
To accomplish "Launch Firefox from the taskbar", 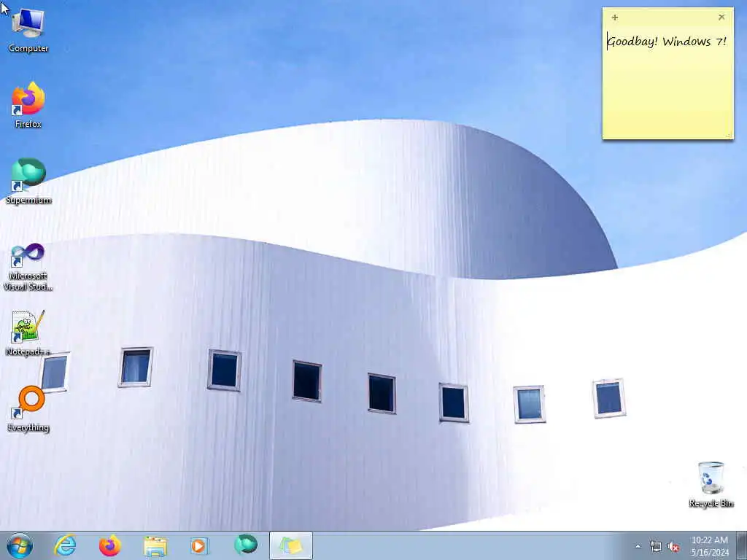I will tap(109, 545).
